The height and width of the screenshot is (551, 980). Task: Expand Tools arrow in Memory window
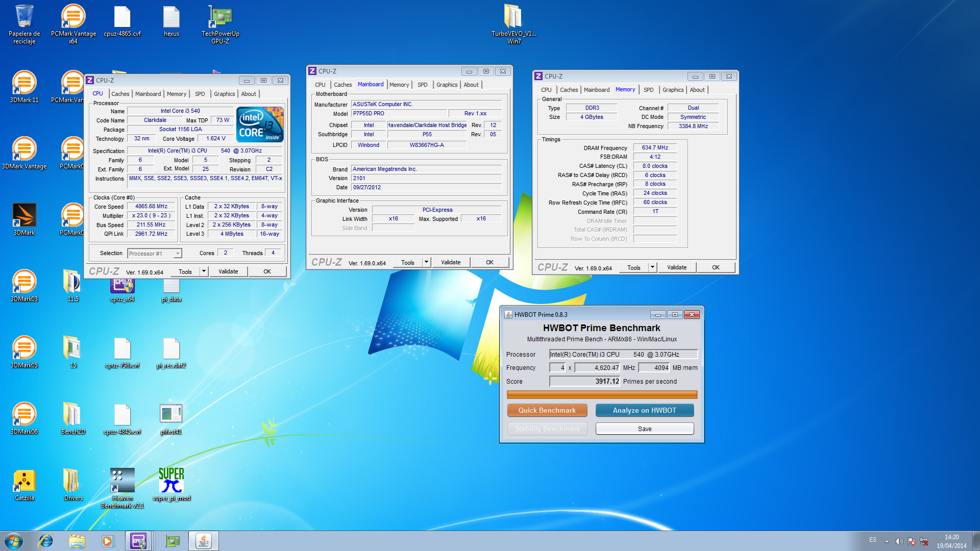[x=652, y=267]
